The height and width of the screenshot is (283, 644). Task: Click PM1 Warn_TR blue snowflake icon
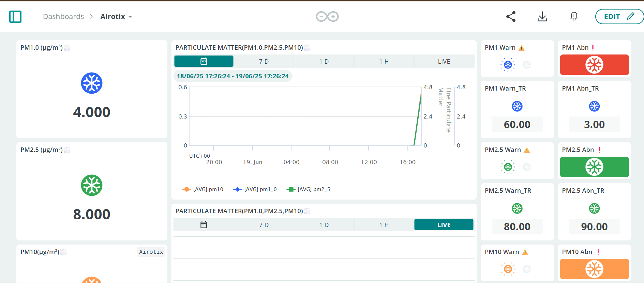point(517,106)
